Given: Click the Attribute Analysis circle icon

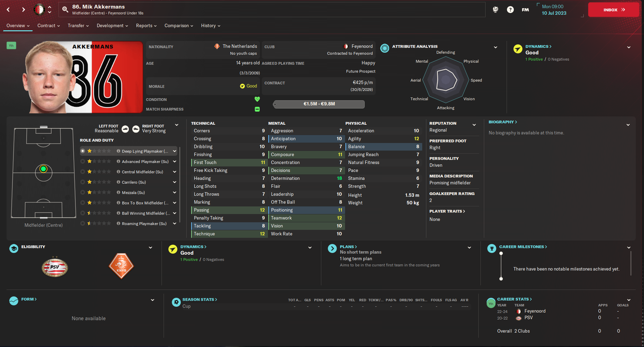Looking at the screenshot, I should coord(384,48).
